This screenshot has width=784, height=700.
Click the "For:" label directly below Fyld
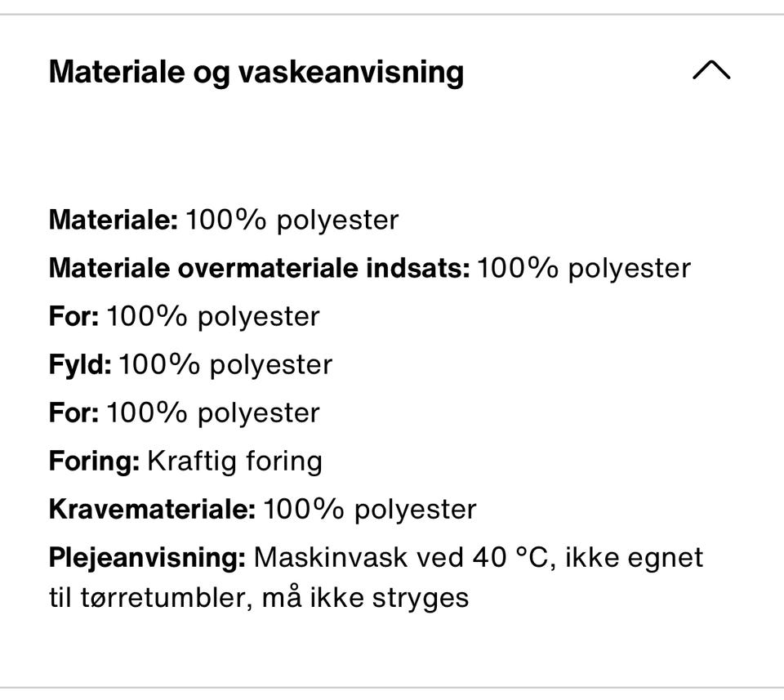(x=73, y=412)
